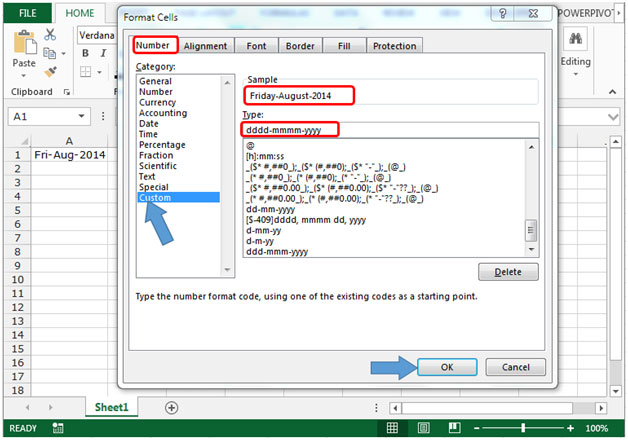The image size is (628, 440).
Task: Toggle Italic formatting
Action: coord(103,53)
